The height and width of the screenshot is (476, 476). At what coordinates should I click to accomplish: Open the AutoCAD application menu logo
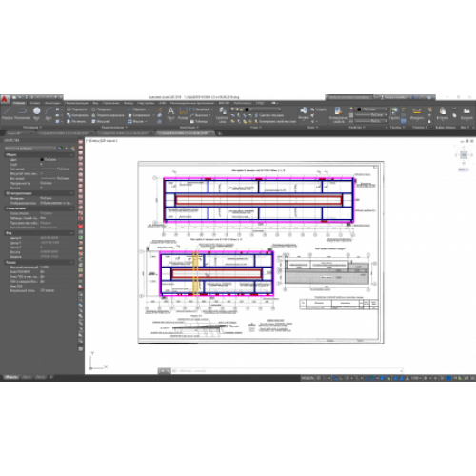pos(5,99)
